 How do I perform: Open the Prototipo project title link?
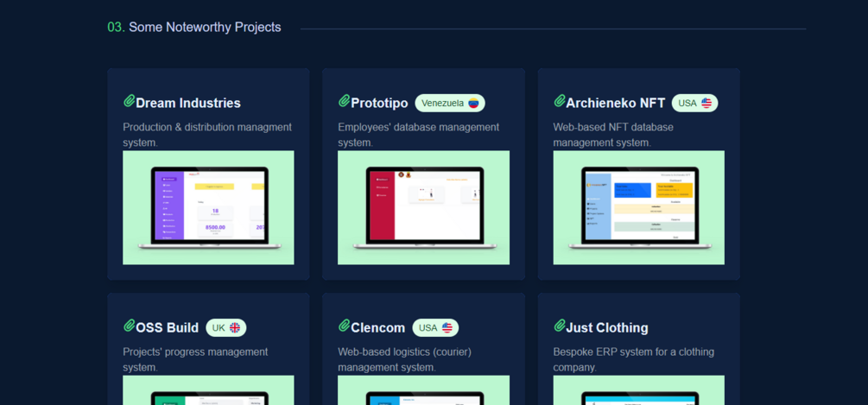(379, 103)
